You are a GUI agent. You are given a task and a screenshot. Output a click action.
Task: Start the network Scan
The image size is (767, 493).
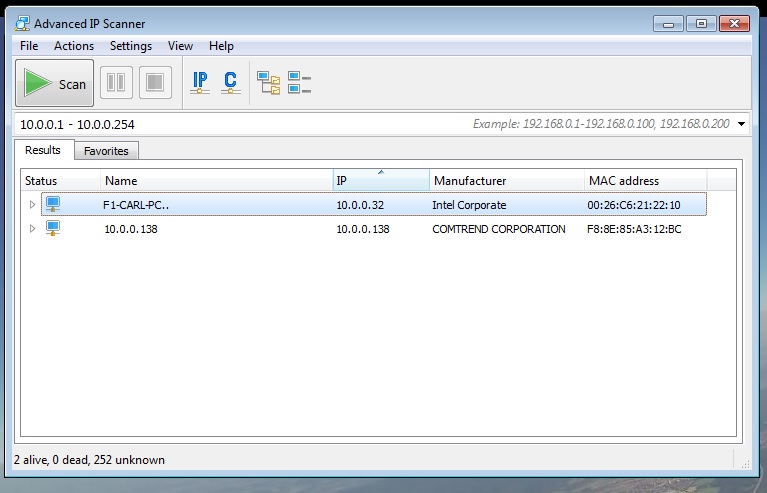pyautogui.click(x=54, y=83)
